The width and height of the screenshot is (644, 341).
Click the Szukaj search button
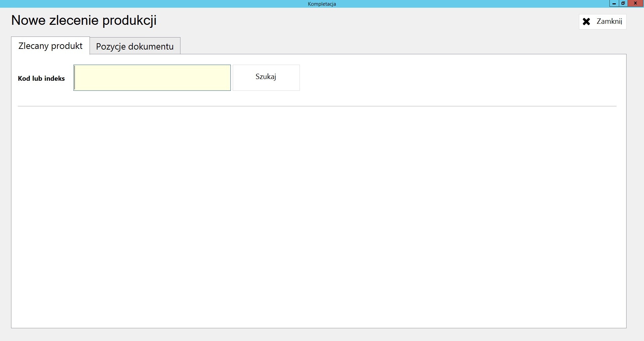(x=266, y=78)
